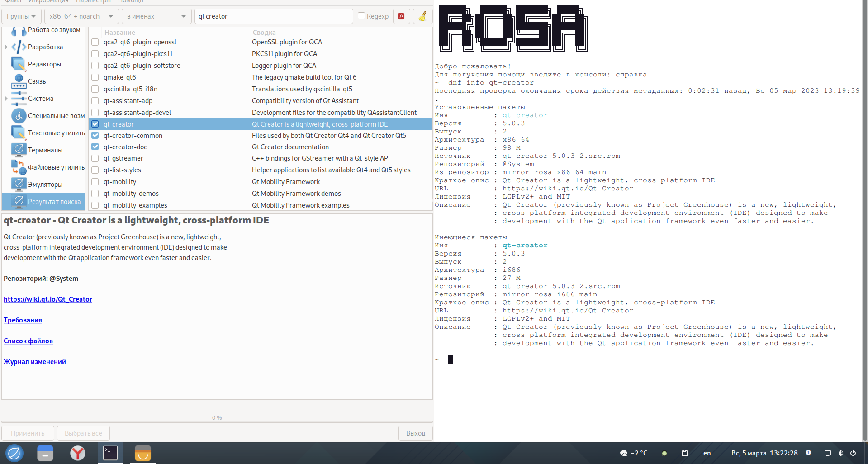The height and width of the screenshot is (464, 868).
Task: Select Результат поиска in sidebar
Action: tap(54, 202)
